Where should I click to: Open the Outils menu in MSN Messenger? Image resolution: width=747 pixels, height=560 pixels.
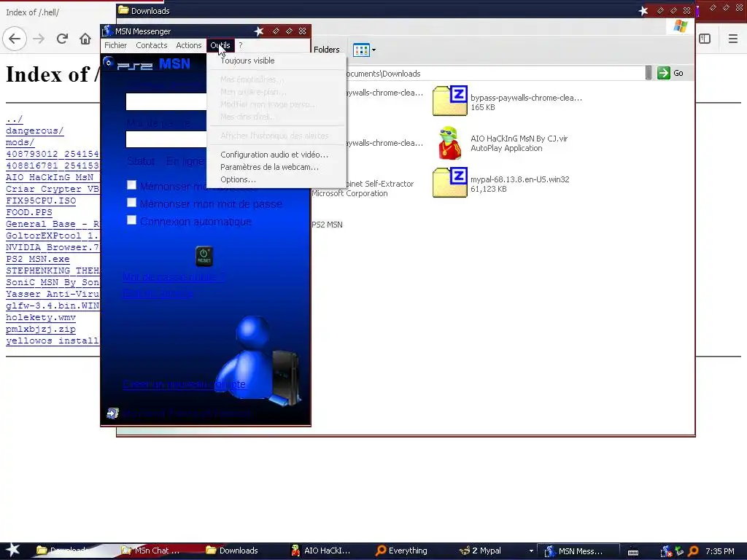point(220,45)
